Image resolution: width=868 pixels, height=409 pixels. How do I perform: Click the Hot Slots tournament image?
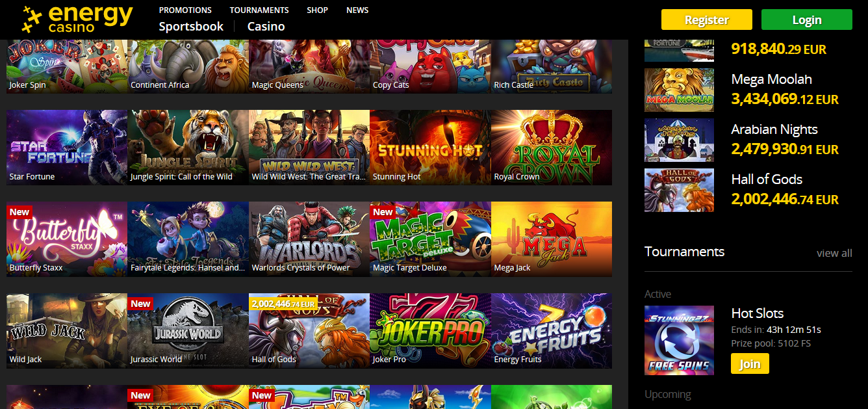(x=679, y=340)
